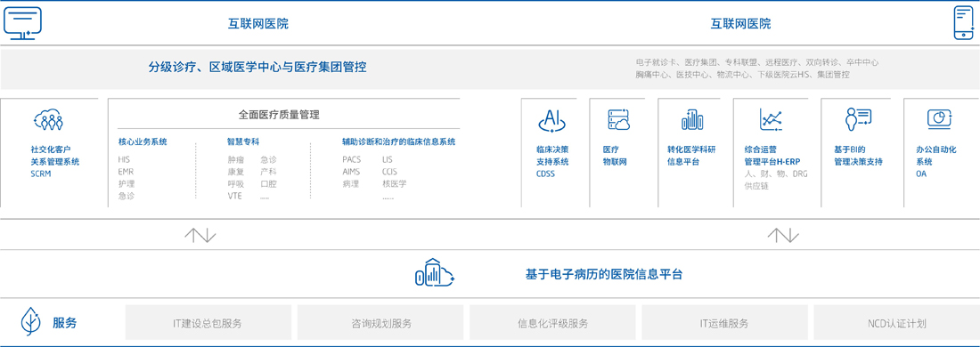Open the 信息化评级服务 box
The height and width of the screenshot is (347, 980).
(x=552, y=323)
